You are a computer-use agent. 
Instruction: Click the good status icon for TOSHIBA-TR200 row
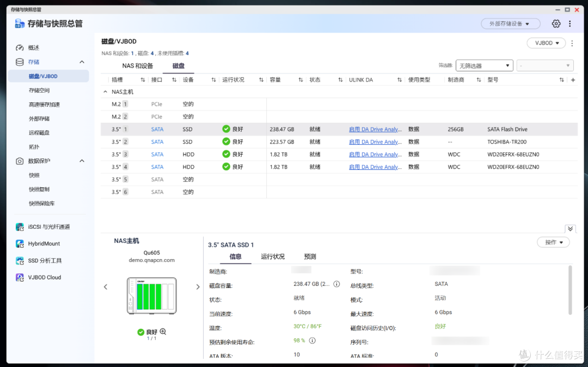coord(226,142)
